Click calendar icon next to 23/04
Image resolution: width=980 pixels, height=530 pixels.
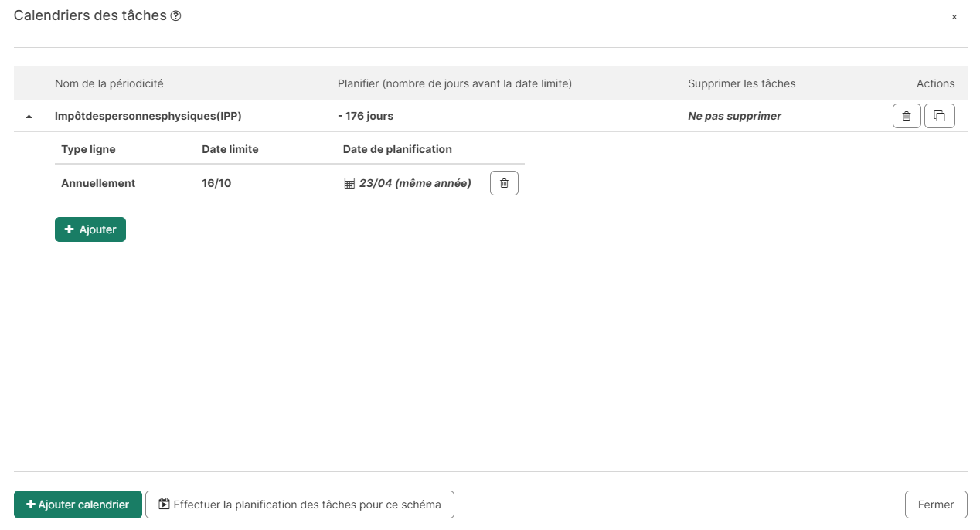(x=349, y=183)
